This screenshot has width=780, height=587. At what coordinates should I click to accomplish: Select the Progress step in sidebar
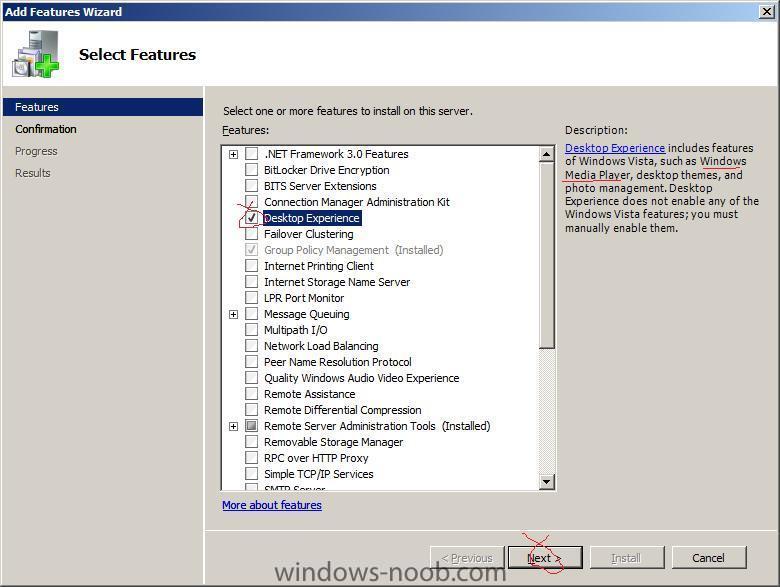(36, 151)
